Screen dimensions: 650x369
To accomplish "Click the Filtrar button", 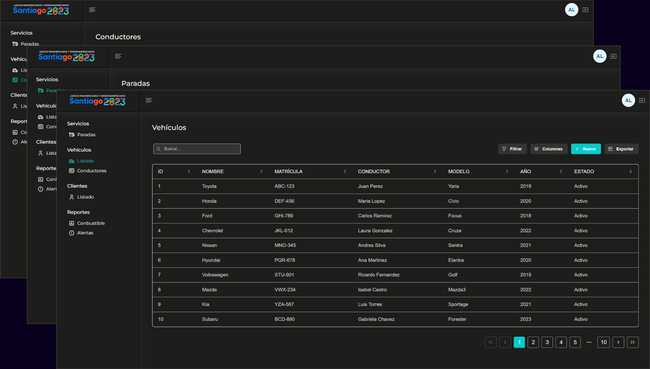I will coord(512,149).
